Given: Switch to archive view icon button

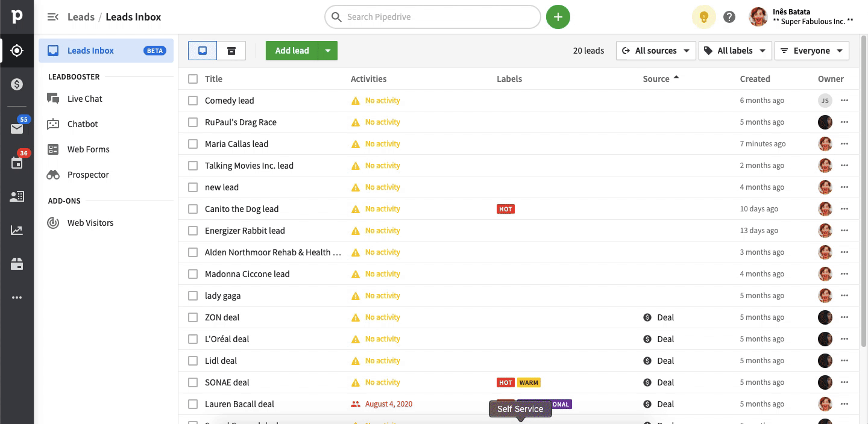Looking at the screenshot, I should (231, 51).
